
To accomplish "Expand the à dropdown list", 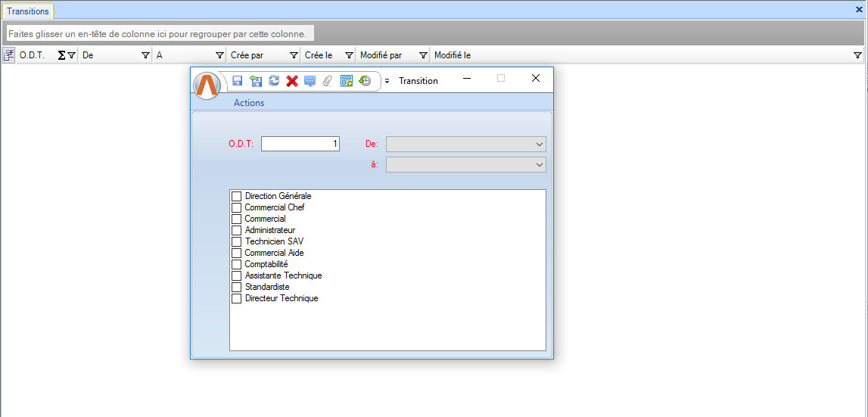I will 465,164.
